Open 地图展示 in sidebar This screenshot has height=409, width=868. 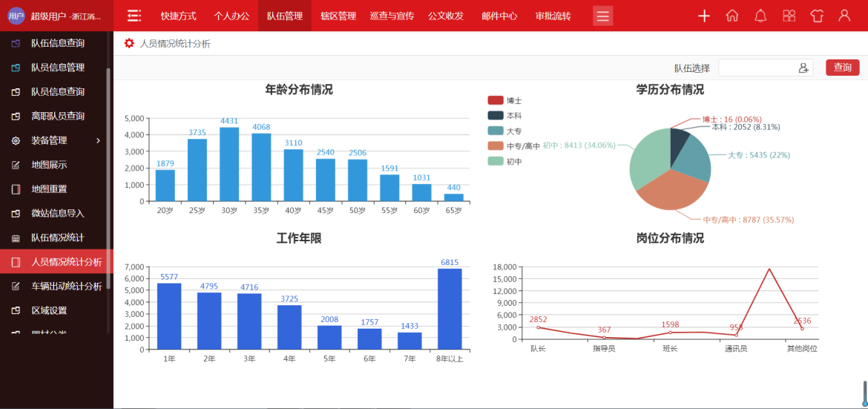pos(49,165)
